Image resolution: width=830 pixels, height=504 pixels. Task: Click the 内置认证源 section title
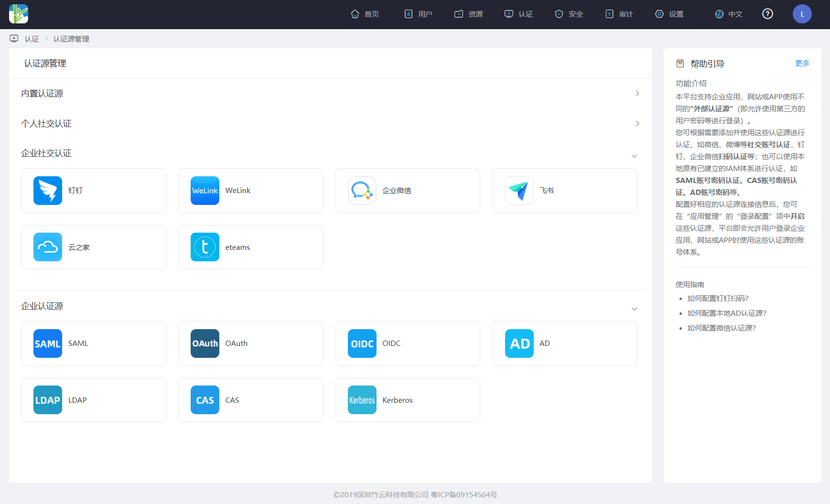tap(42, 94)
